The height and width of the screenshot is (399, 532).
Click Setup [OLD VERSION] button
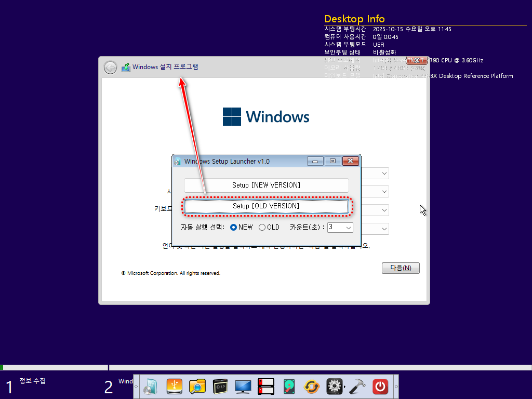coord(267,206)
